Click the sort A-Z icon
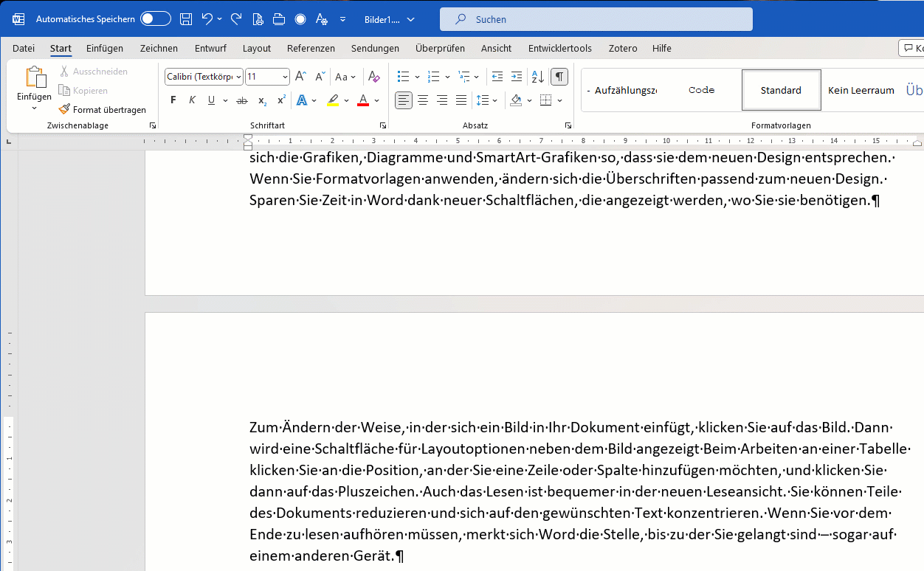Screen dimensions: 924x571 click(x=538, y=77)
